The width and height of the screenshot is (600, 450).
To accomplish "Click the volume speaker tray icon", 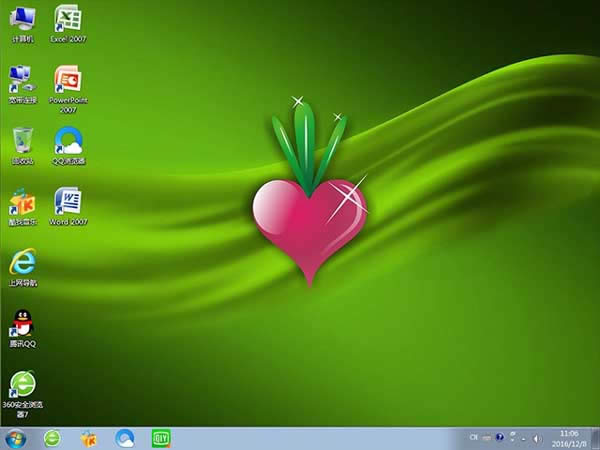I will 538,438.
